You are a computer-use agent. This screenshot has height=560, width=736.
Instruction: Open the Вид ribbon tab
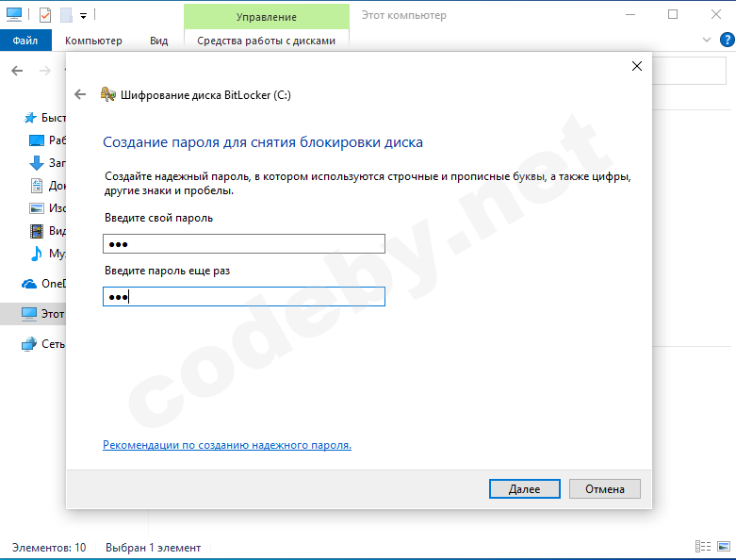click(158, 41)
